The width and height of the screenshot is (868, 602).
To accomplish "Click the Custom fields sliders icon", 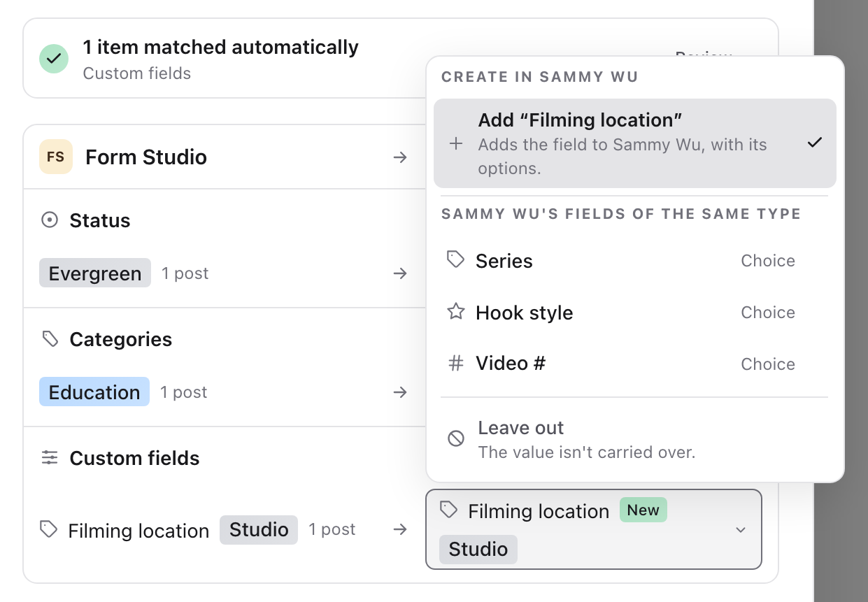I will tap(50, 458).
